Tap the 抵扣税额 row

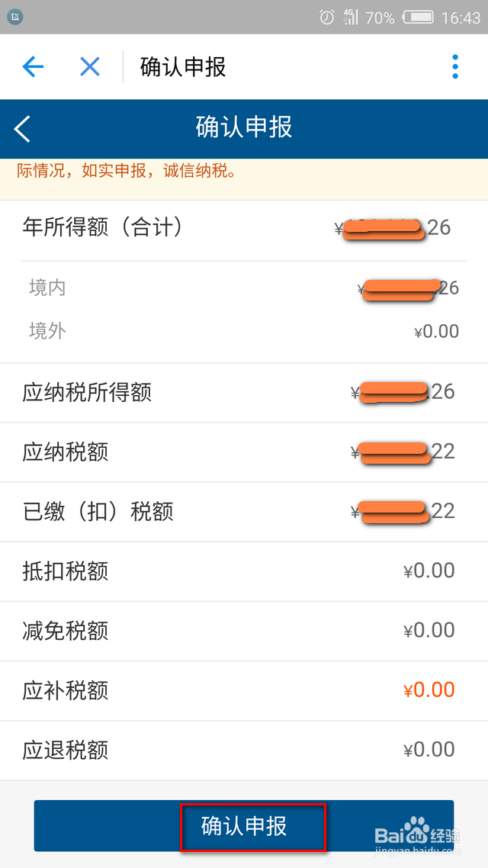[x=244, y=571]
